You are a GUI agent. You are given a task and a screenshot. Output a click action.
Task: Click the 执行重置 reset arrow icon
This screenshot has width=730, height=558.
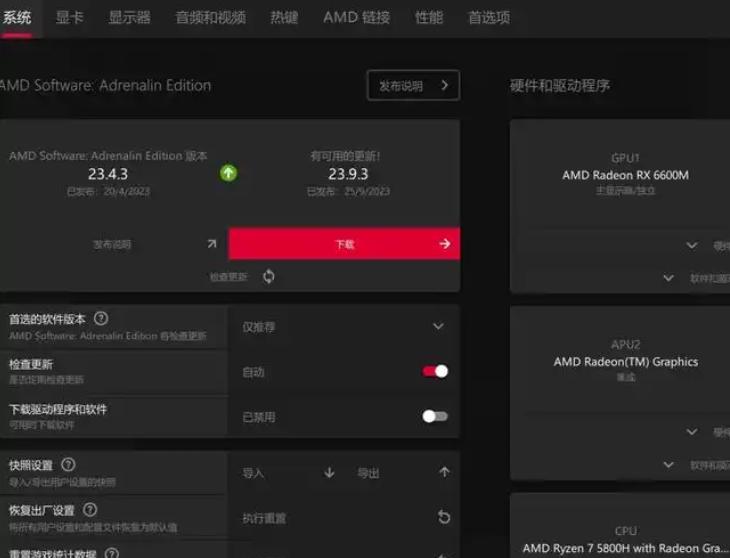point(444,517)
